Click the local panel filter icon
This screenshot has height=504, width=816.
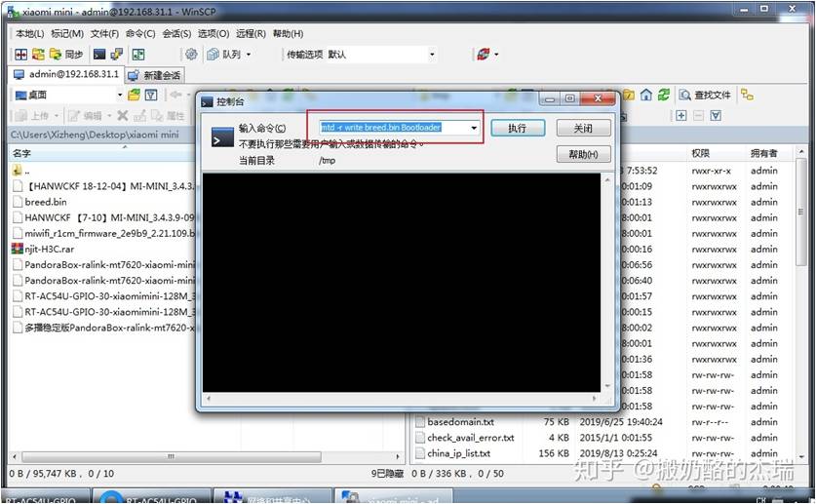point(151,95)
